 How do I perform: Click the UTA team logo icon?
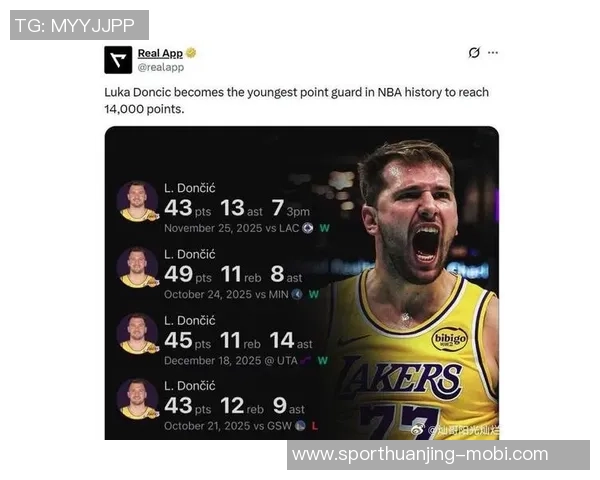[306, 361]
